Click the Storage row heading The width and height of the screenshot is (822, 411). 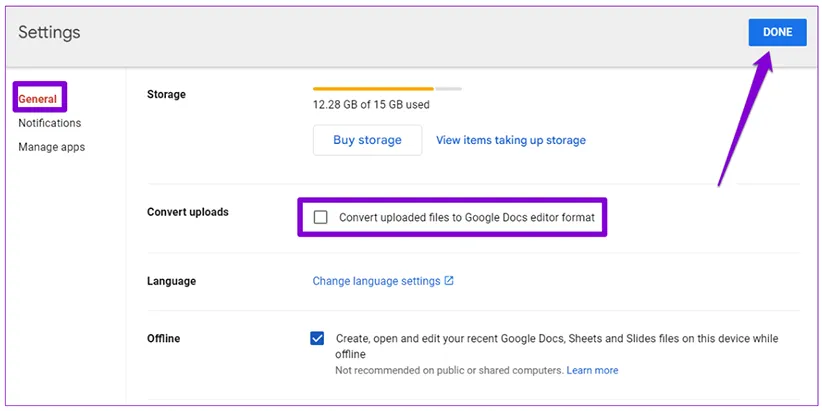(x=166, y=95)
